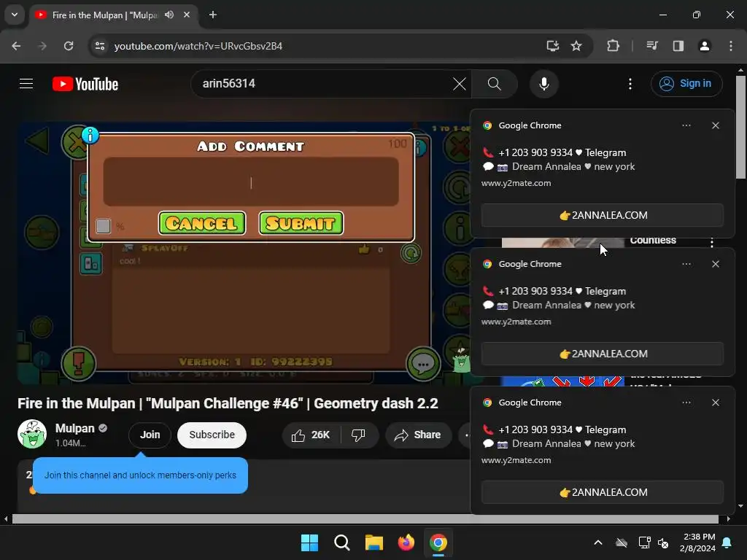Dislike the video with thumbs-down

tap(359, 435)
